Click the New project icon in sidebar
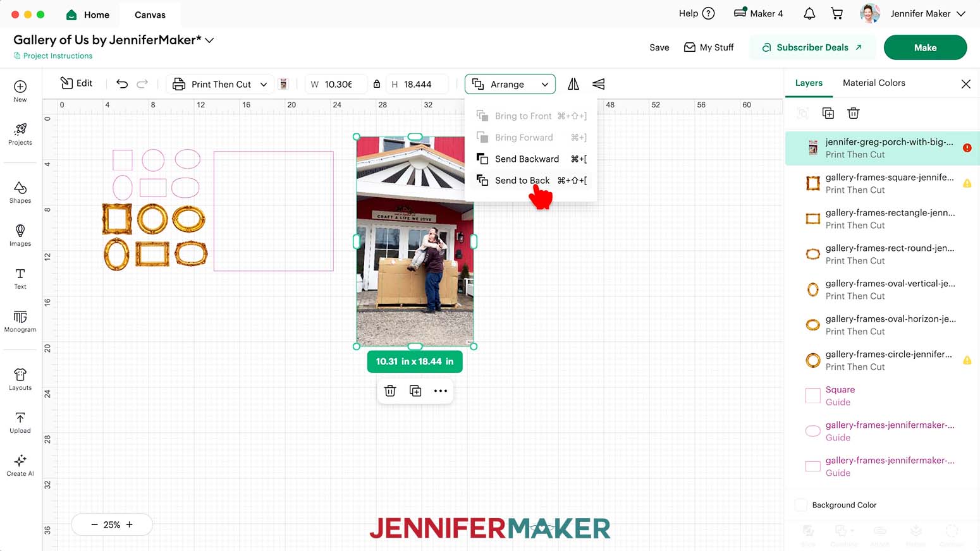 coord(20,91)
